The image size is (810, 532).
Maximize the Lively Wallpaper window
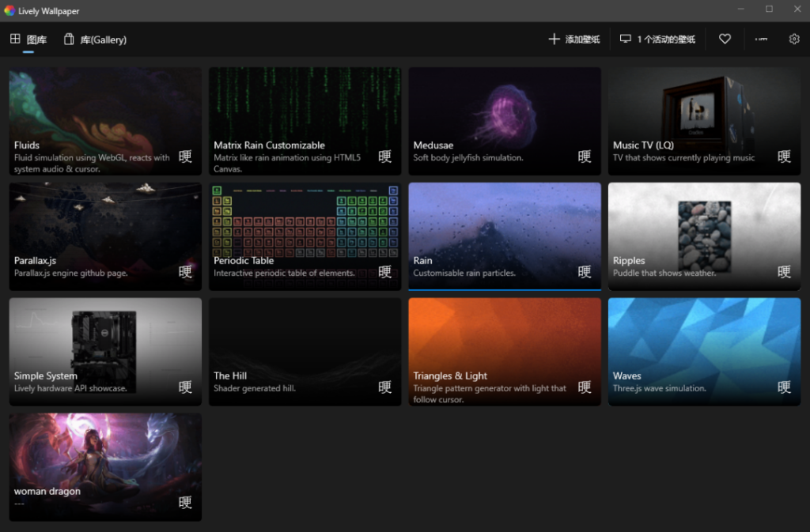coord(769,9)
